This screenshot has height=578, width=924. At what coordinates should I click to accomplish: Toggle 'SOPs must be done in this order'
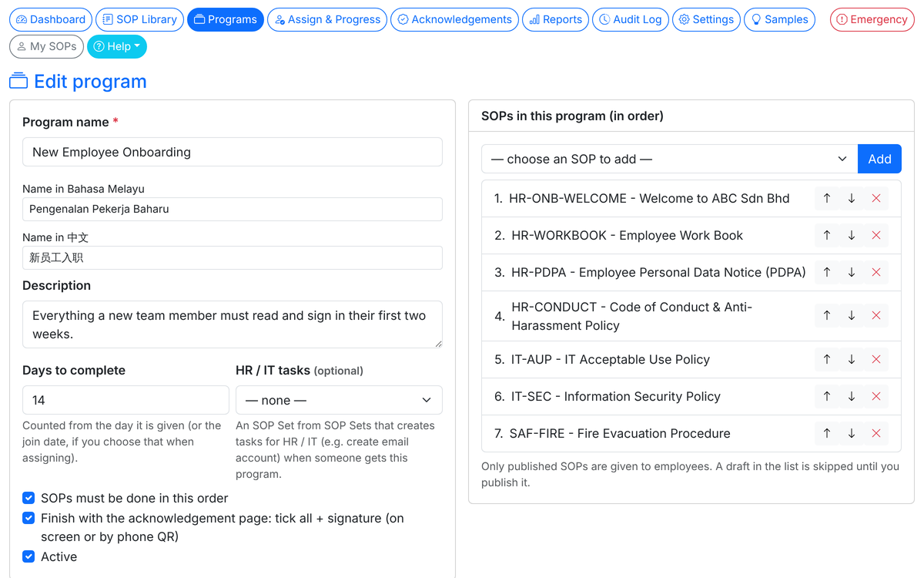click(x=28, y=499)
